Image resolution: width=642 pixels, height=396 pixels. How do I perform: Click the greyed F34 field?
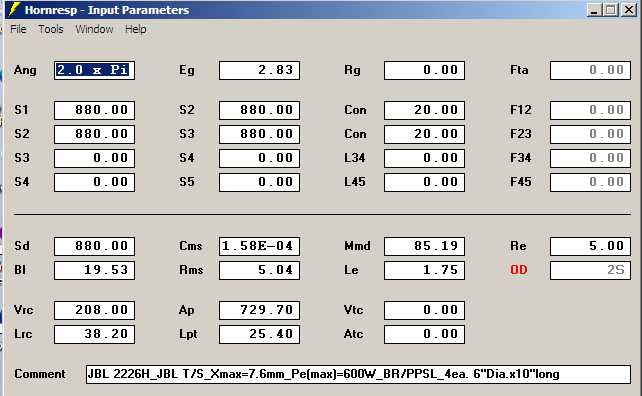click(590, 158)
